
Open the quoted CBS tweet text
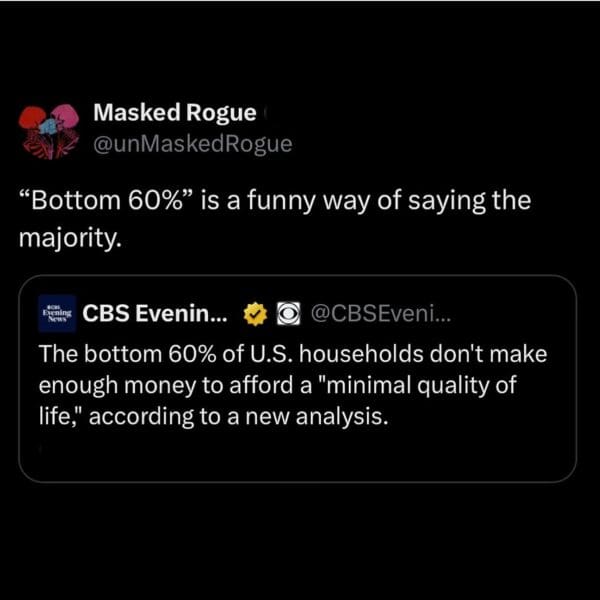pyautogui.click(x=293, y=385)
